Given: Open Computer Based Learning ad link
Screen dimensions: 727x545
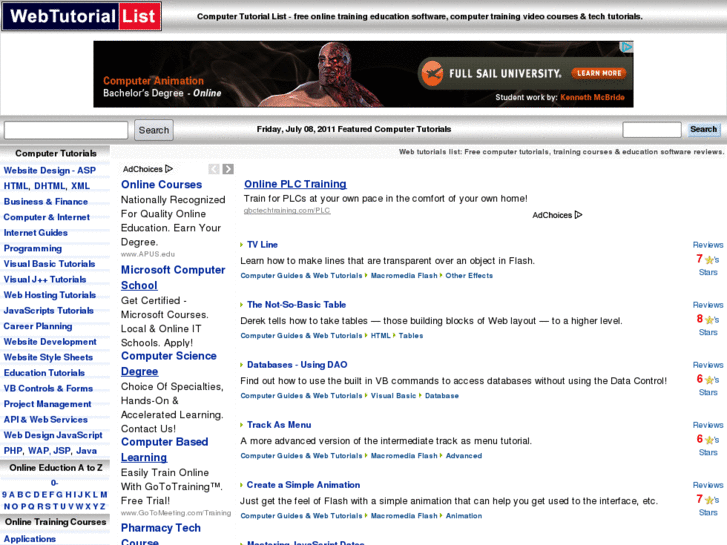Looking at the screenshot, I should click(165, 449).
